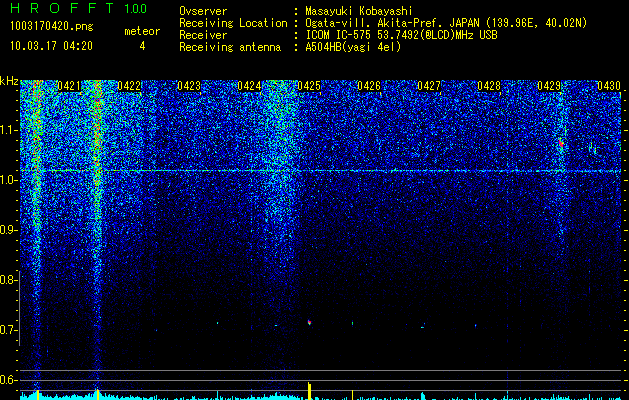
Task: Click the 0.7 kHz axis label
Action: (7, 330)
